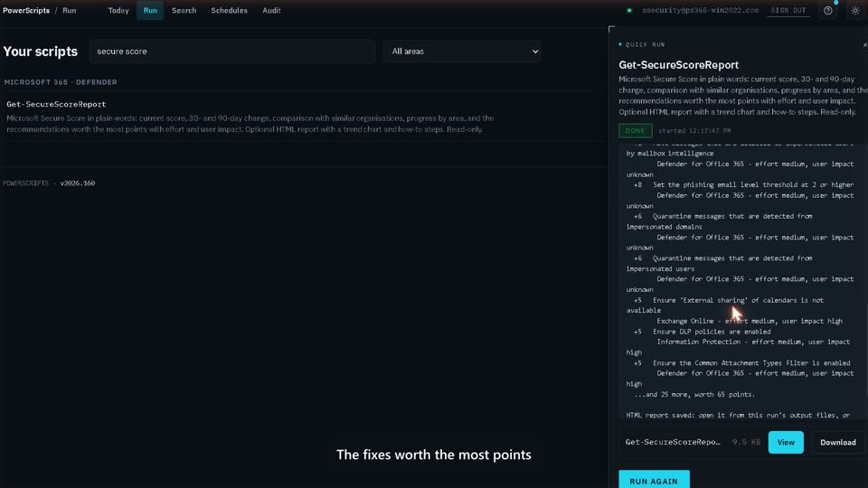Click the Get-SecureScoreReport heading in Quick Run panel
Screen dimensions: 868x488
[x=678, y=65]
